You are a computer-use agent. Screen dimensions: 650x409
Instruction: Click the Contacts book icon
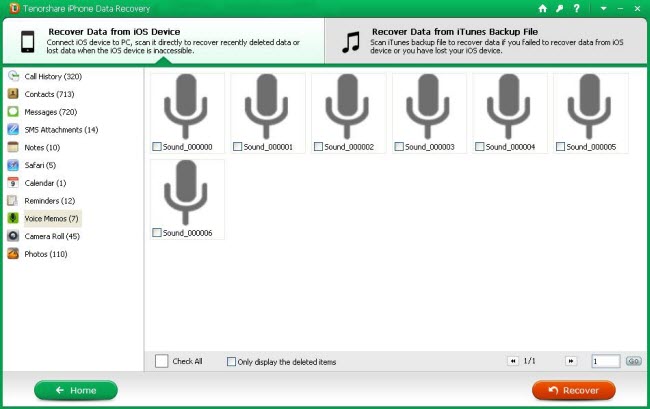point(13,94)
